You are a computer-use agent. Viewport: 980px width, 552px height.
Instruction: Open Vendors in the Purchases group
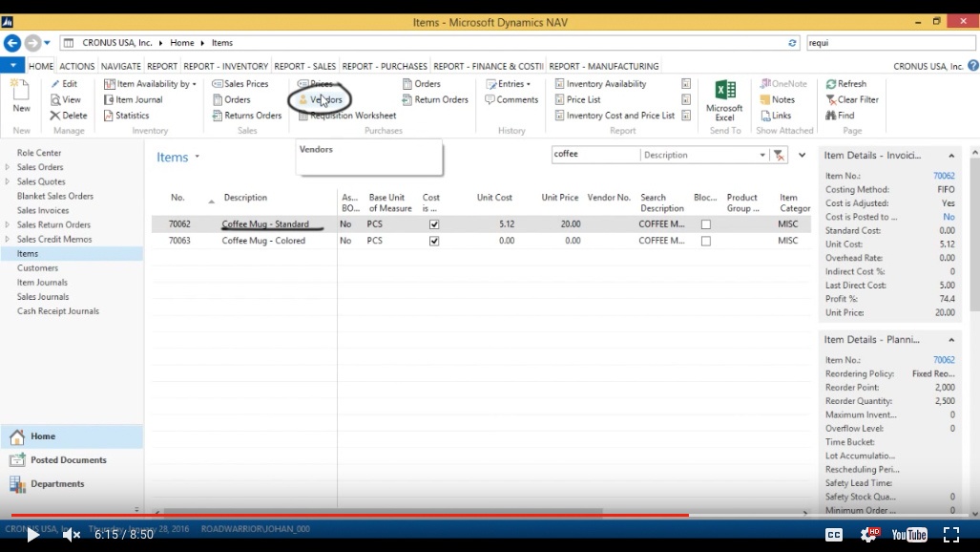[x=320, y=99]
